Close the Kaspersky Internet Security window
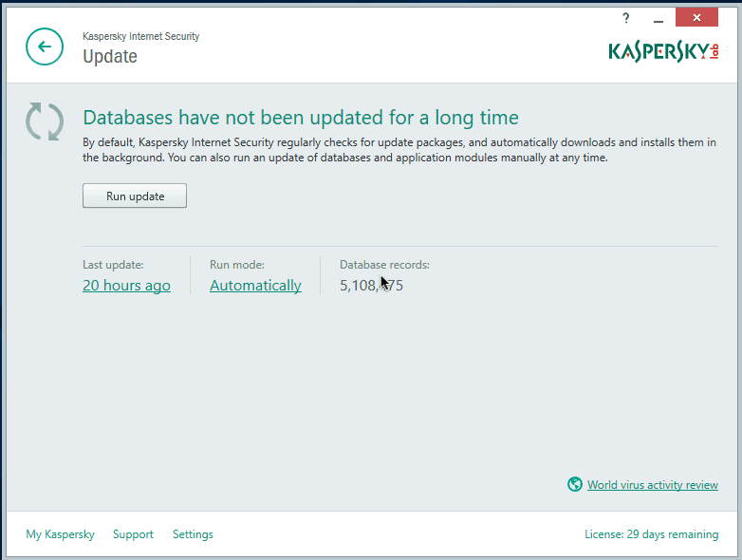The width and height of the screenshot is (742, 560). 696,18
